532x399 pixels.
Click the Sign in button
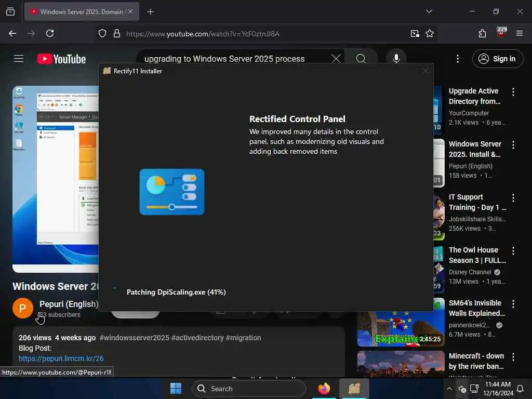click(x=497, y=59)
